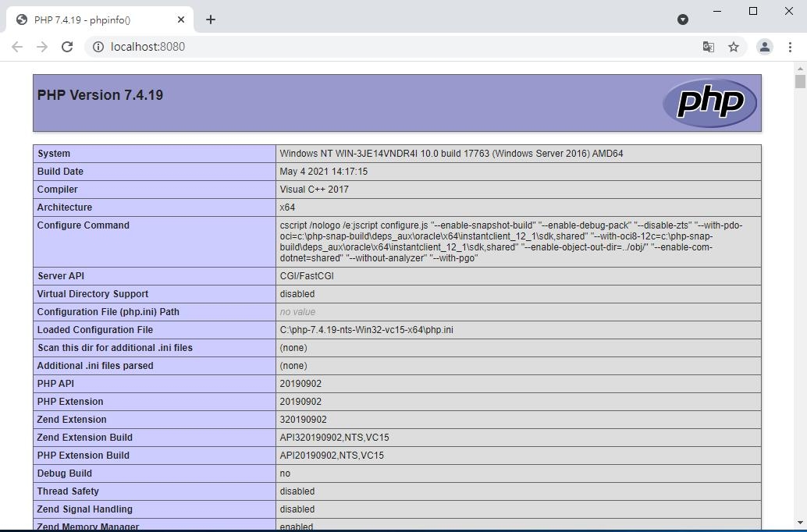Click the tab search circle button
The image size is (807, 532).
(x=683, y=20)
